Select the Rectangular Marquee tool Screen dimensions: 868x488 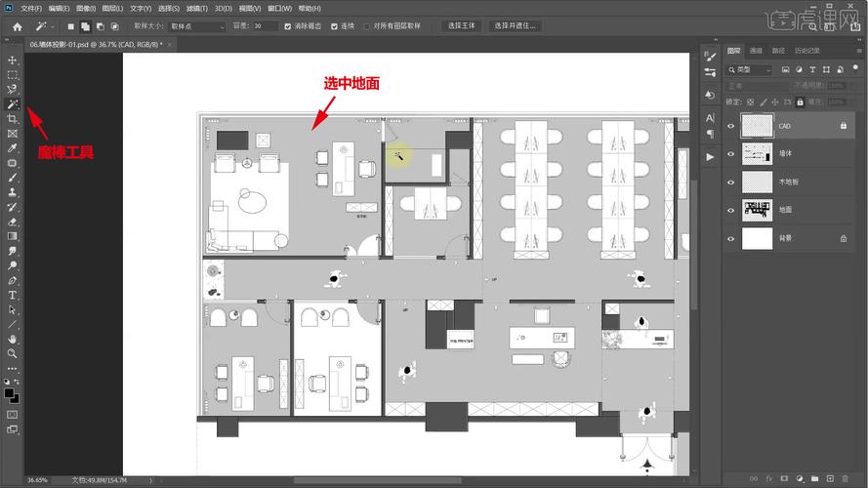(x=13, y=74)
